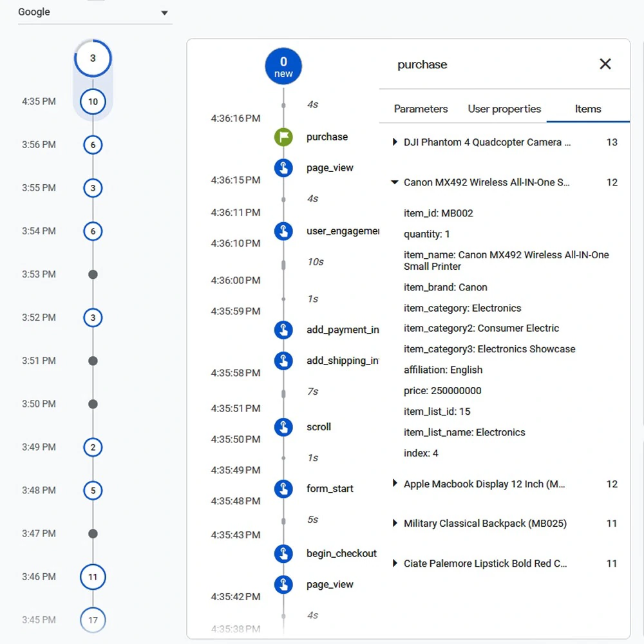Click the 3:50 PM gray dot

click(x=93, y=404)
